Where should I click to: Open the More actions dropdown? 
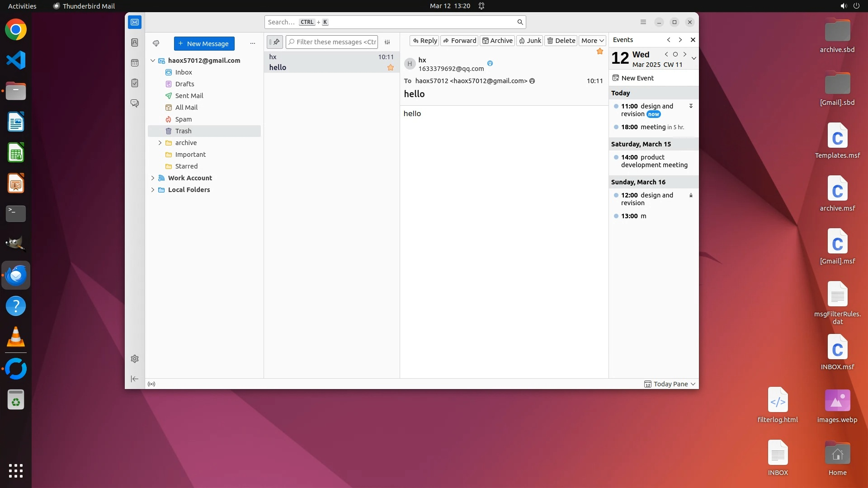point(592,41)
